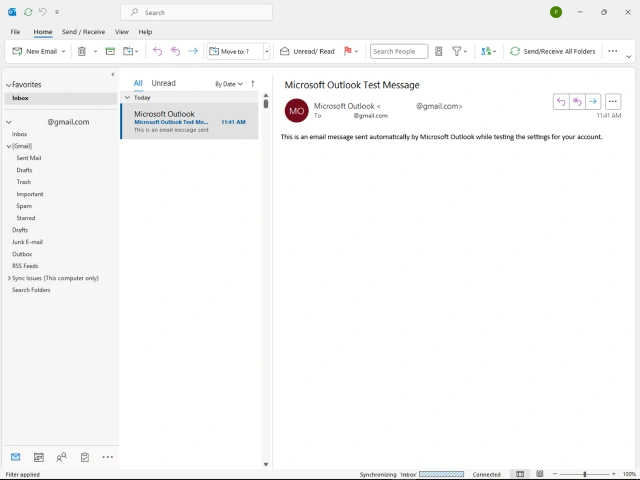The width and height of the screenshot is (640, 480).
Task: Select the Microsoft Outlook Test Message email
Action: 190,121
